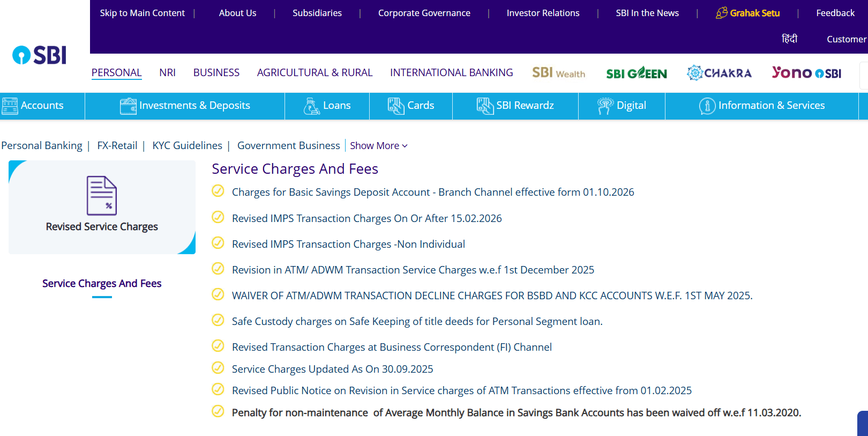This screenshot has height=436, width=868.
Task: Click checkmark icon beside Basic Savings Deposit charges
Action: (x=218, y=191)
